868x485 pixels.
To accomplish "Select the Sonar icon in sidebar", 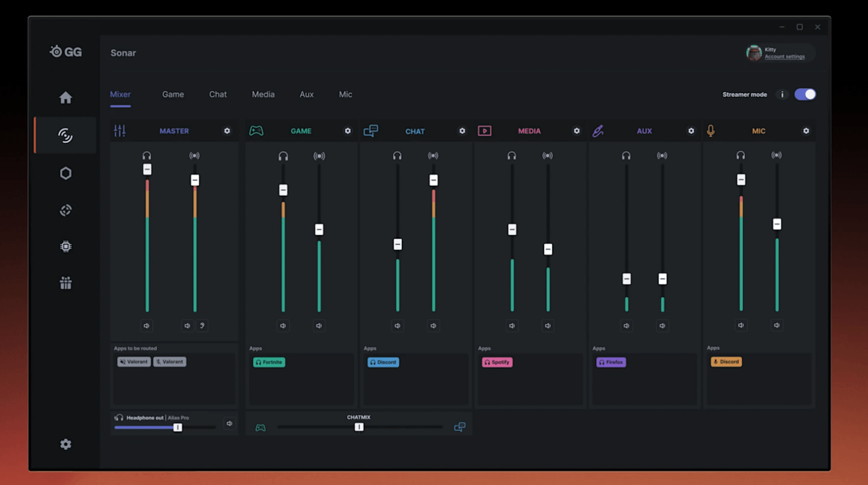I will click(x=65, y=136).
